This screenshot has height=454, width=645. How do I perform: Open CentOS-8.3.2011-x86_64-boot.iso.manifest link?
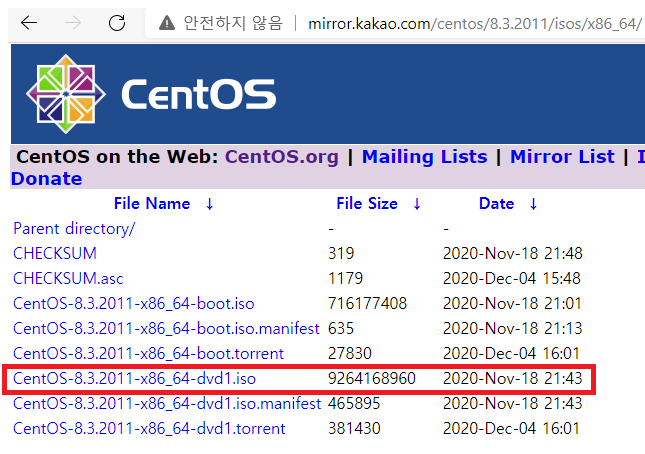click(x=166, y=329)
